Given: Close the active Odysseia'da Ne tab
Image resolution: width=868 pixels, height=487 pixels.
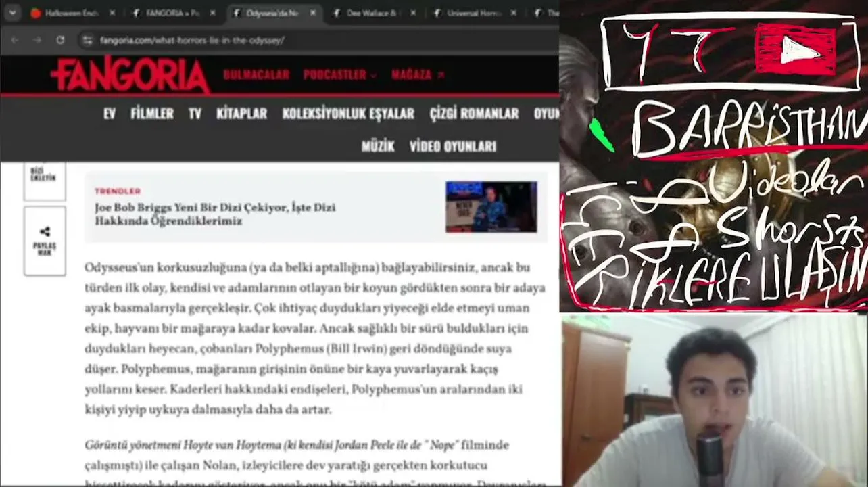Looking at the screenshot, I should click(313, 13).
